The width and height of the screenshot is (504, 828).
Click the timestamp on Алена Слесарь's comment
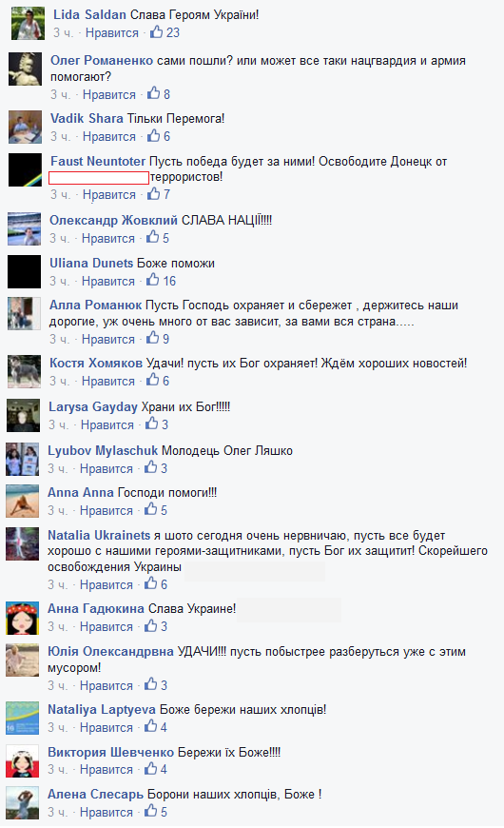coord(57,812)
